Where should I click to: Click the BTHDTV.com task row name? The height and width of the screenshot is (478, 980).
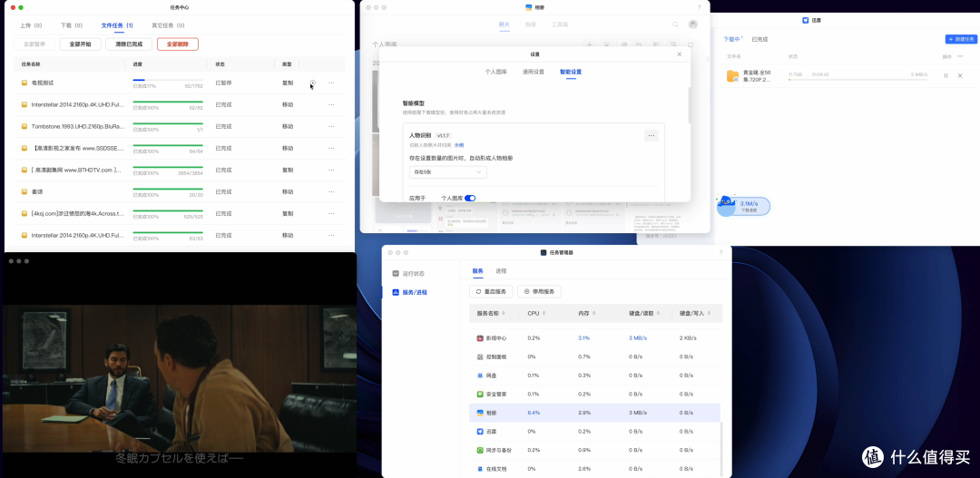(x=77, y=170)
